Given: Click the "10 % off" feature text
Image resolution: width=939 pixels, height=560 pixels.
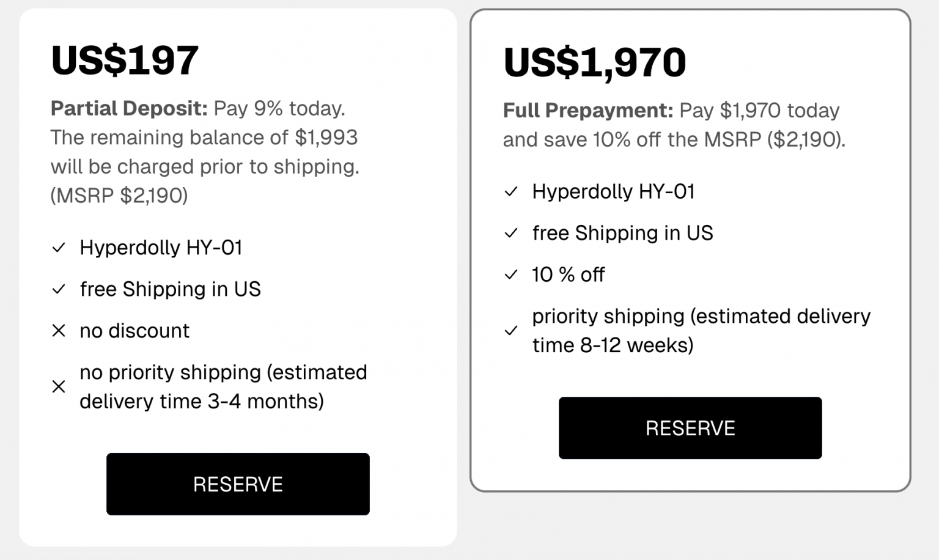Looking at the screenshot, I should [568, 274].
